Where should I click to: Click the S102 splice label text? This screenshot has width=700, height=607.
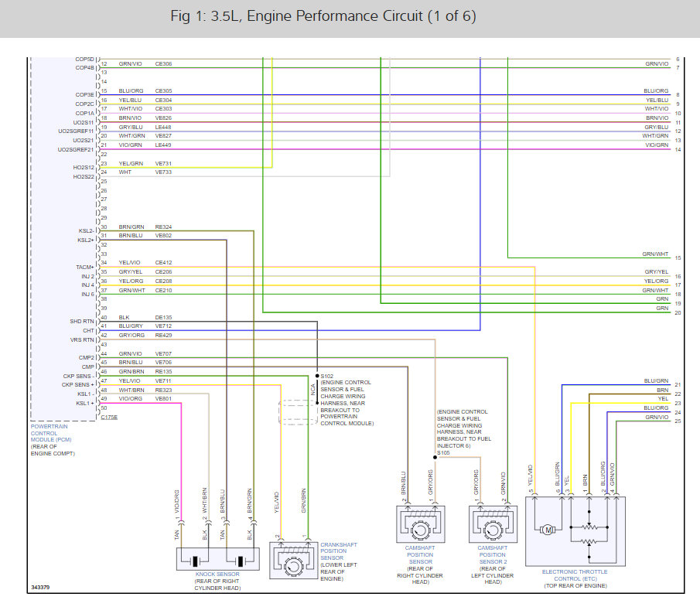click(x=327, y=377)
